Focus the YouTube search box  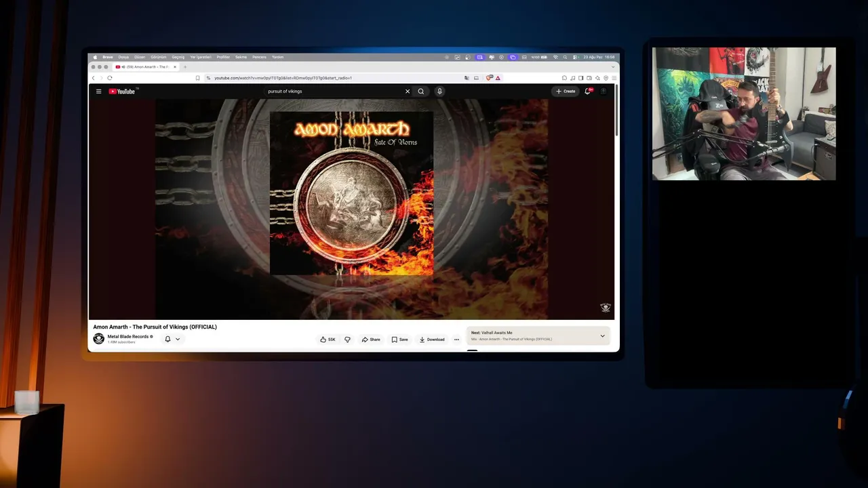click(x=334, y=91)
